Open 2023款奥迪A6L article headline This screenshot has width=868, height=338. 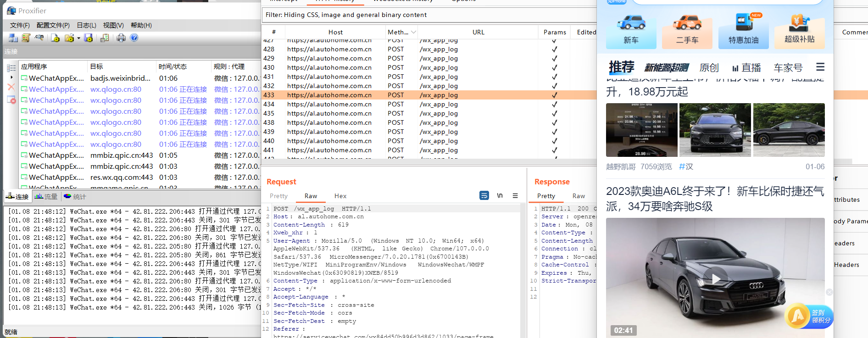pyautogui.click(x=715, y=199)
